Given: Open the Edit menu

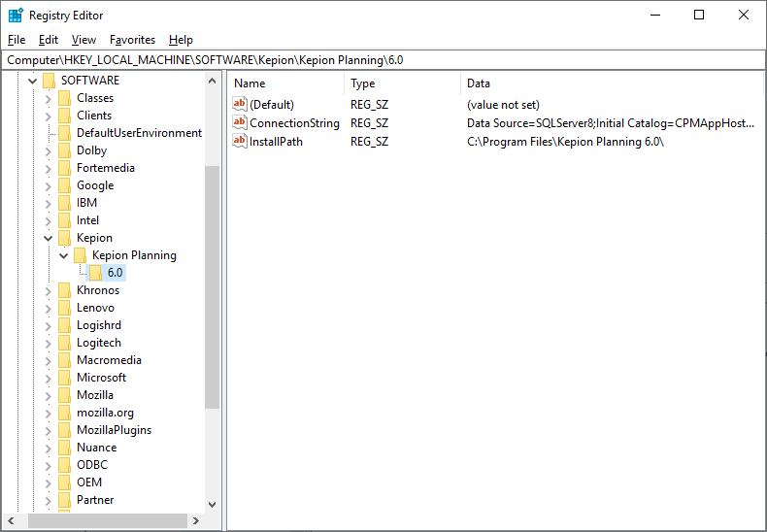Looking at the screenshot, I should (x=49, y=40).
